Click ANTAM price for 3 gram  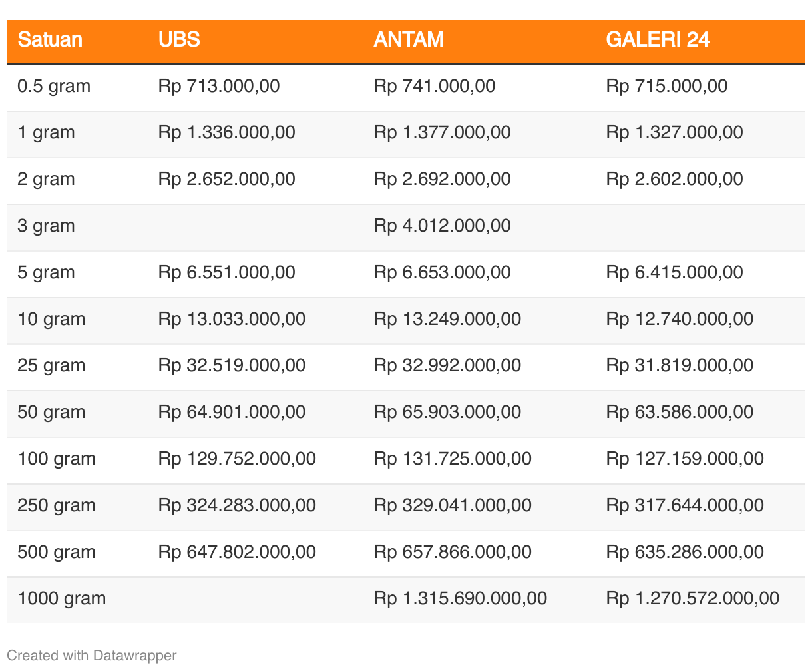pyautogui.click(x=443, y=226)
